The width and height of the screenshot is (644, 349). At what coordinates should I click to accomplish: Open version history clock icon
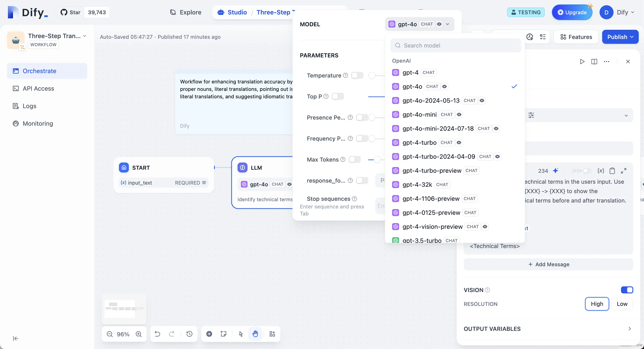(x=189, y=334)
